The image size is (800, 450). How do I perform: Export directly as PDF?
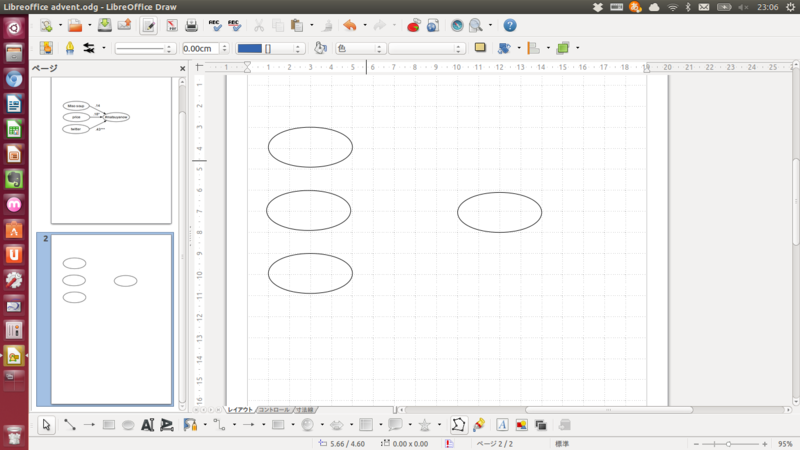172,25
